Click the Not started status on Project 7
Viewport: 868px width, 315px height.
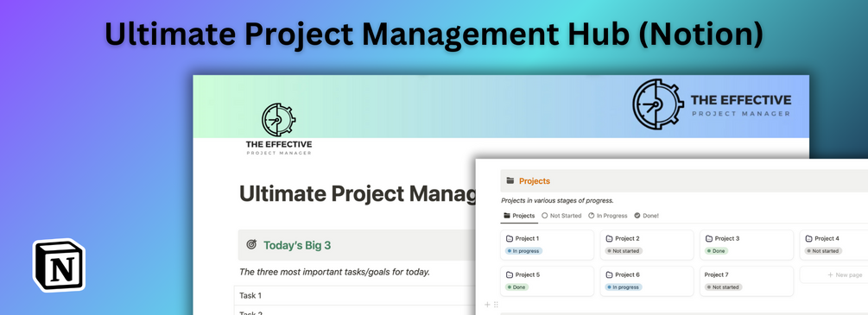click(723, 287)
